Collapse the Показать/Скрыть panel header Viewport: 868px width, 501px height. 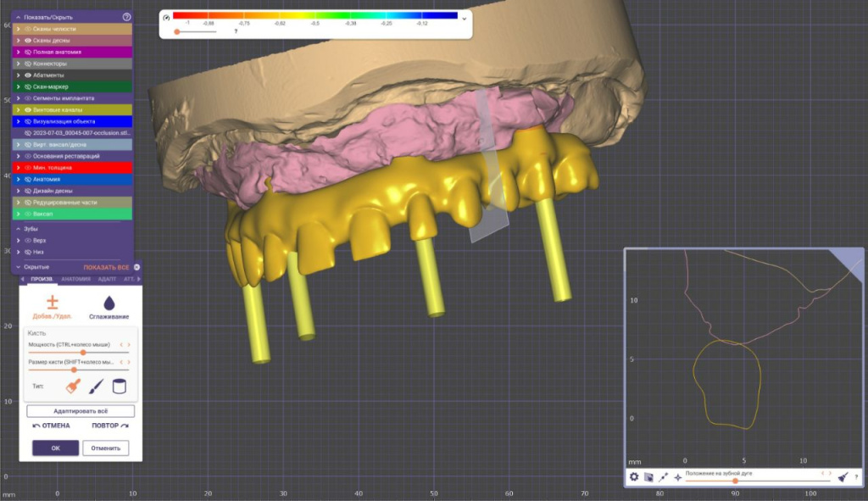coord(19,17)
